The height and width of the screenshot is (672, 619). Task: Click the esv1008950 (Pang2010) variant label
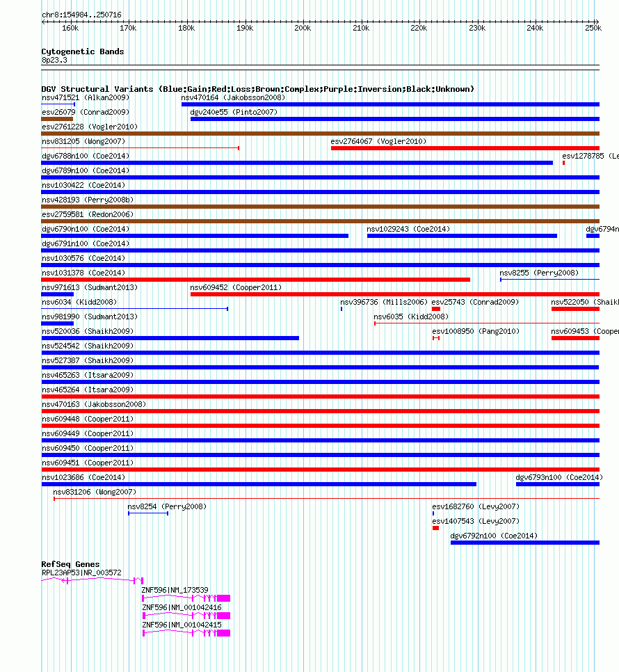(x=476, y=331)
